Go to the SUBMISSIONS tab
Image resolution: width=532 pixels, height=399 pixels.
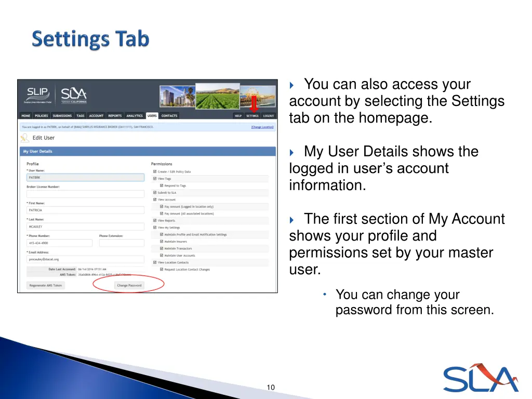(x=62, y=116)
